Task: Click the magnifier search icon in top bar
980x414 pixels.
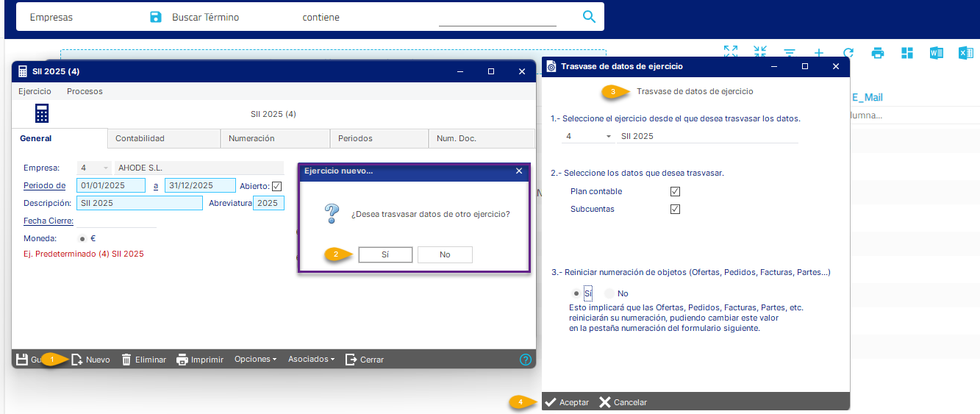Action: tap(589, 17)
